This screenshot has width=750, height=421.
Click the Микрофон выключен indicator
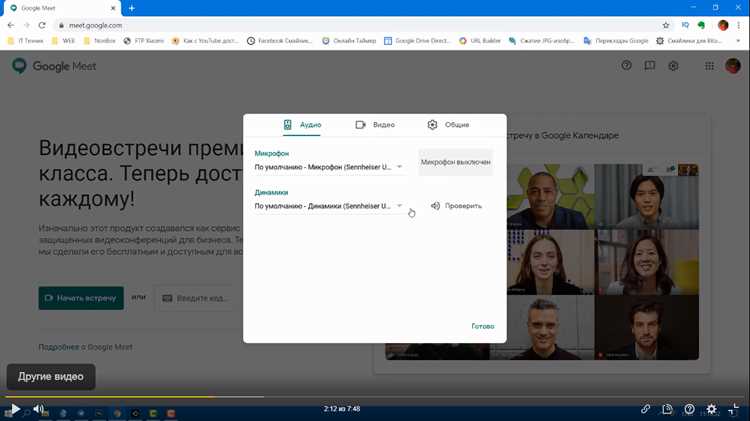click(x=455, y=162)
